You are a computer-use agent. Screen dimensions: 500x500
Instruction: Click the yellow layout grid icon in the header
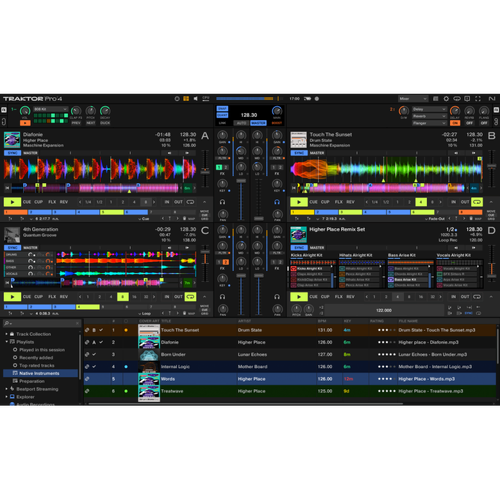pyautogui.click(x=186, y=99)
